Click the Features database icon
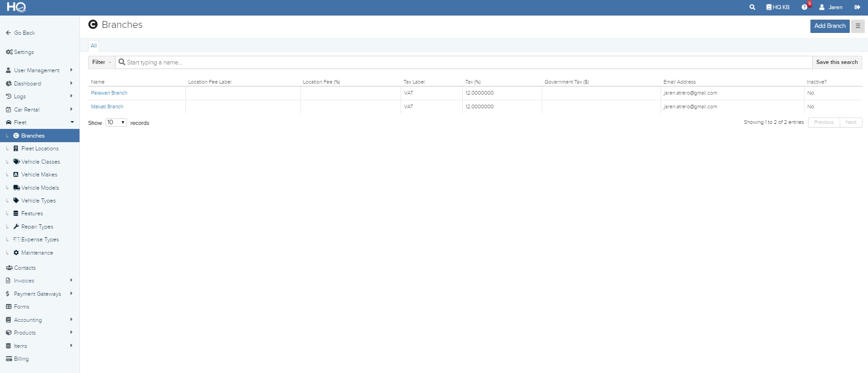 coord(16,213)
